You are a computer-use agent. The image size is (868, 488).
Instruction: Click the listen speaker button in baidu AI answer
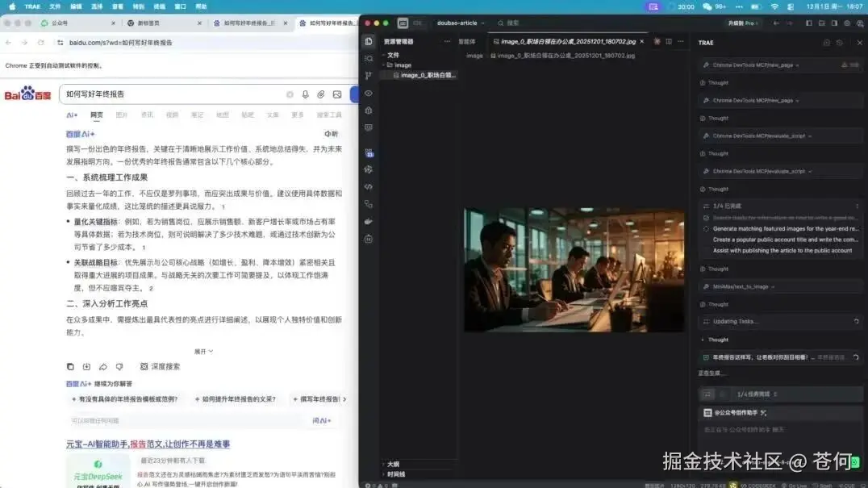(x=331, y=134)
